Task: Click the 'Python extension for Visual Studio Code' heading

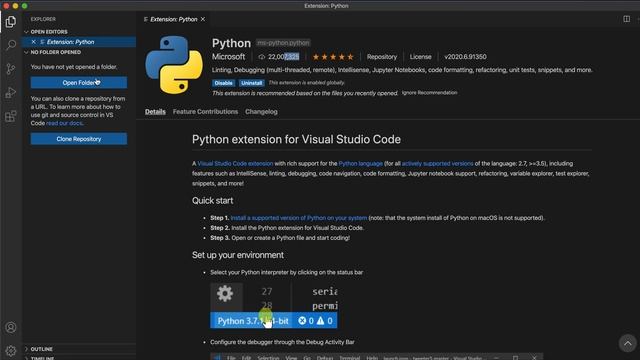Action: click(296, 139)
